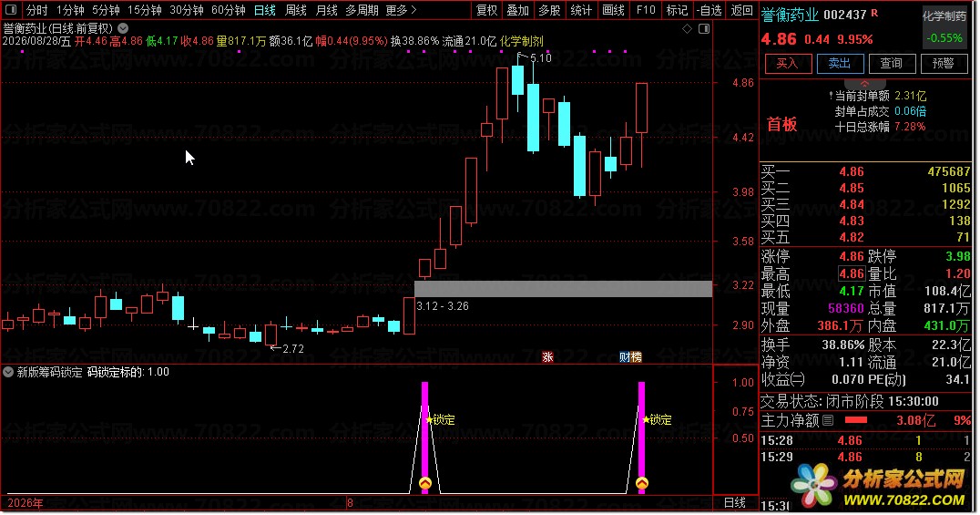This screenshot has width=980, height=515.
Task: Click the 5.10 high price label
Action: click(540, 58)
